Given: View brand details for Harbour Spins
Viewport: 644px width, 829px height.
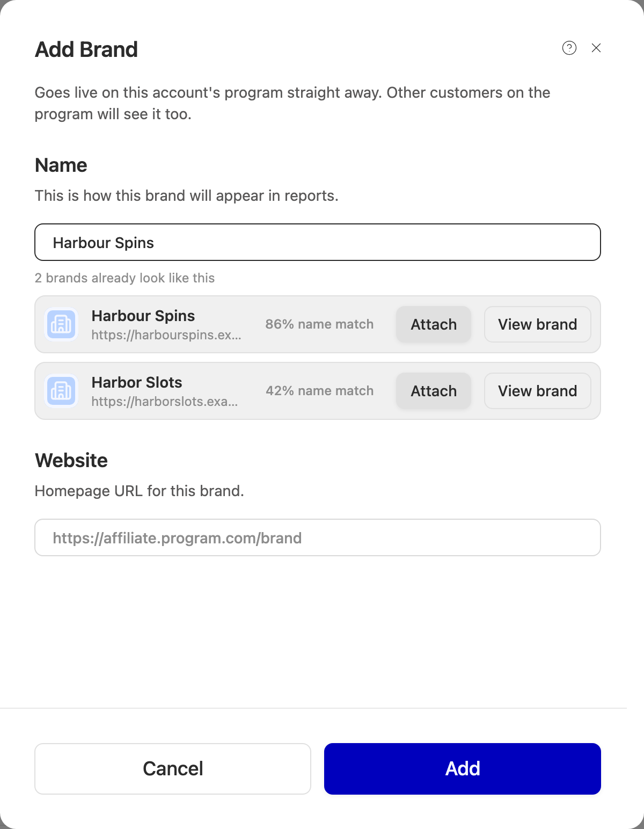Looking at the screenshot, I should click(538, 324).
